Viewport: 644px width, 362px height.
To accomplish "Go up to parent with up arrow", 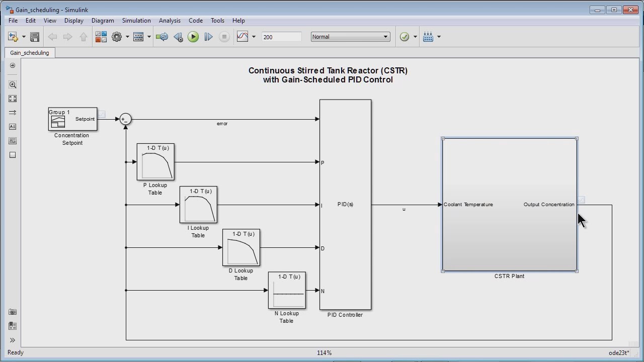I will click(x=84, y=37).
